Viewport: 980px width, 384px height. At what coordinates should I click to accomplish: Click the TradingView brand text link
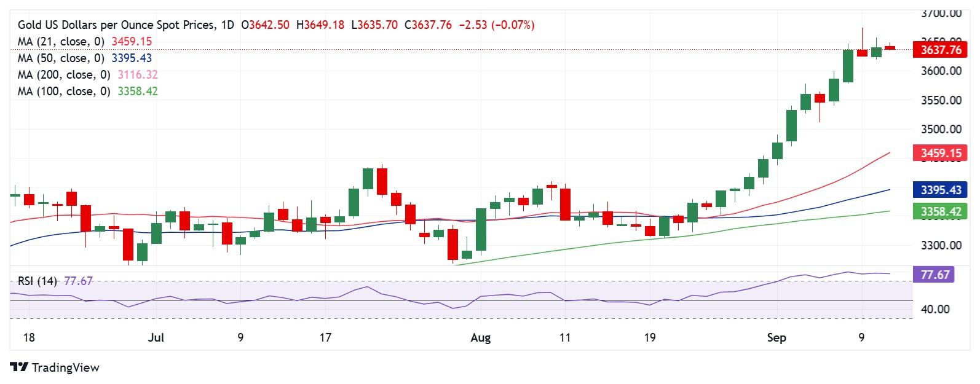click(x=65, y=368)
